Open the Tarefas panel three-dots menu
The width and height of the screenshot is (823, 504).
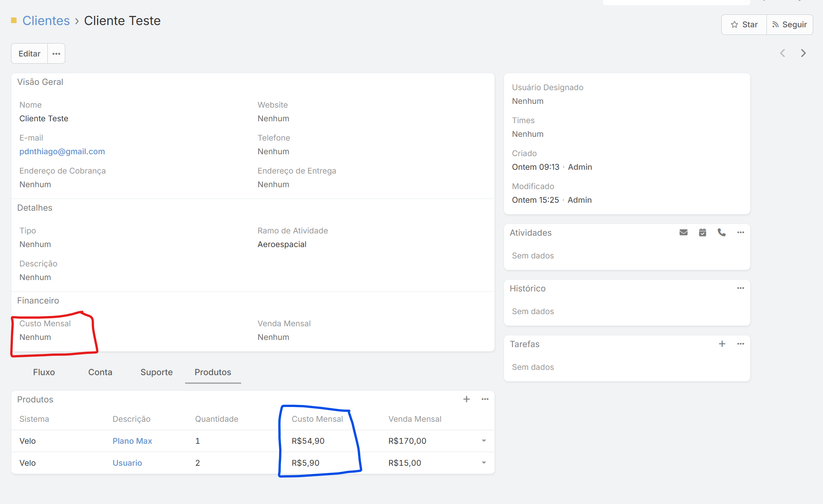click(x=740, y=344)
